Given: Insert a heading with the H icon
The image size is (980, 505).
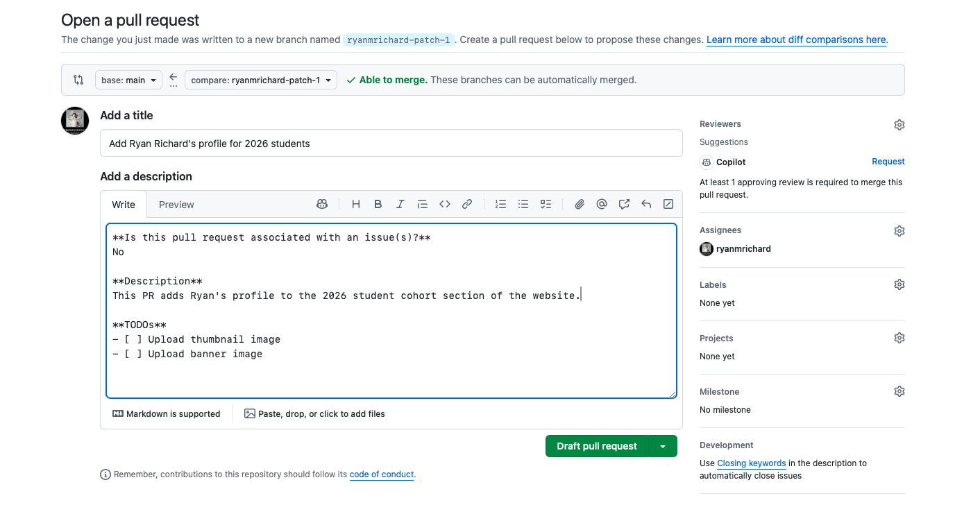Looking at the screenshot, I should [x=356, y=204].
